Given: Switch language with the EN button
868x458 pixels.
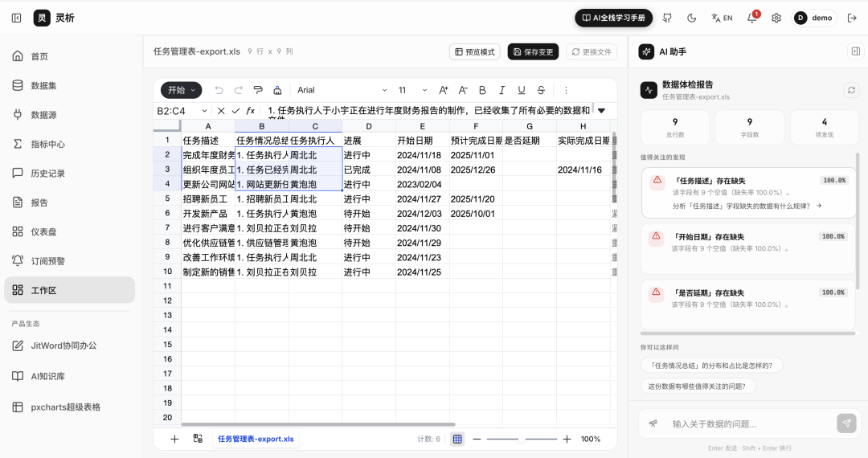Looking at the screenshot, I should click(722, 18).
